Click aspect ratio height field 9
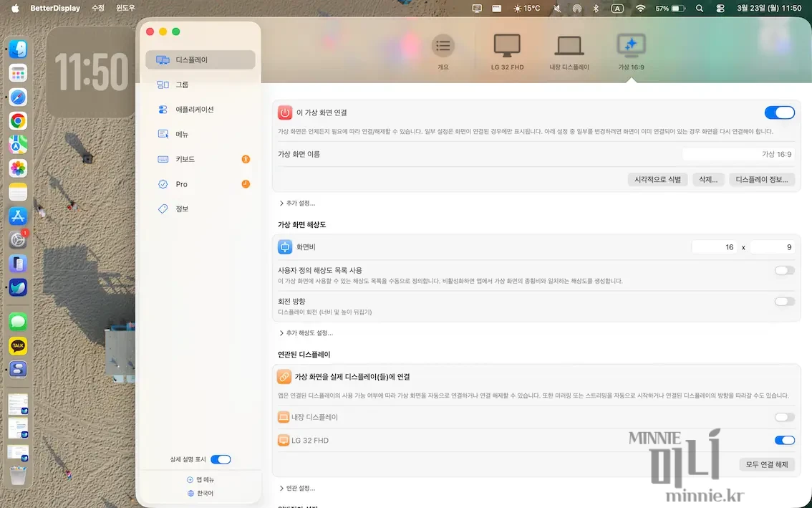Screen dimensions: 812x508 772,247
